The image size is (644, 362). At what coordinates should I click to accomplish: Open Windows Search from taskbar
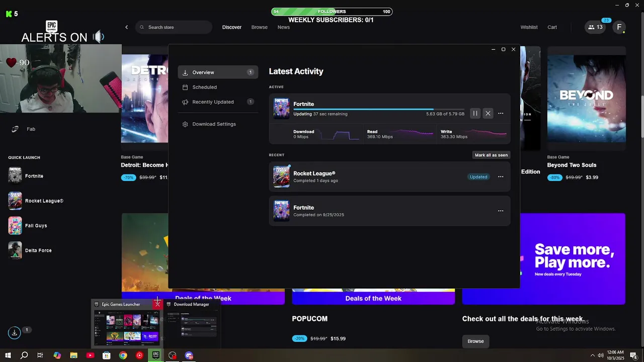24,355
